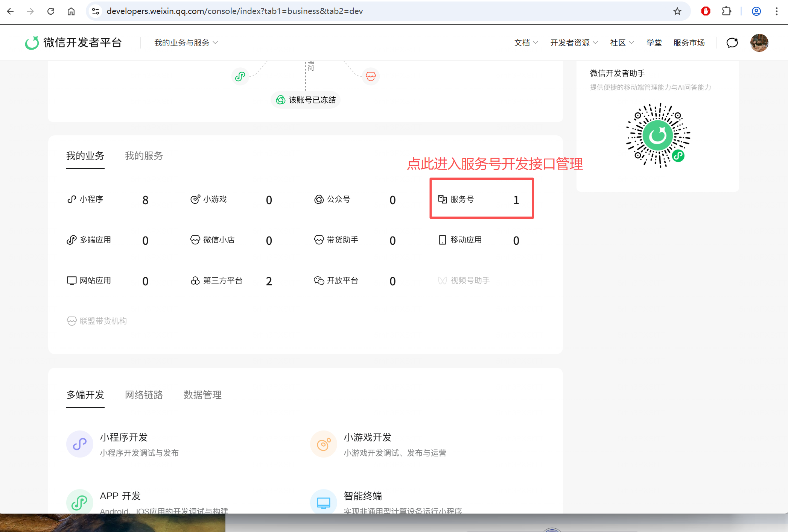Open the 服务市场 link
Image resolution: width=788 pixels, height=532 pixels.
pyautogui.click(x=689, y=43)
